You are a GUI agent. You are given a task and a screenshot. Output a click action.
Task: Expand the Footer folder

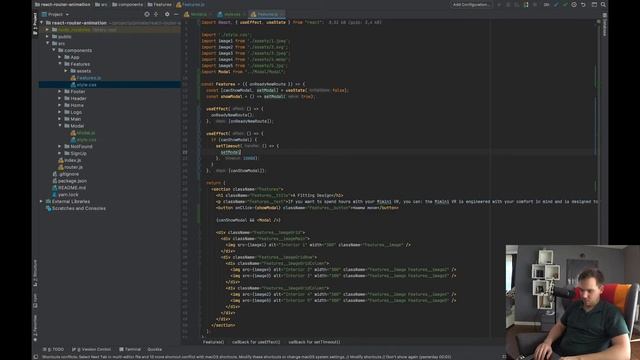[x=60, y=91]
